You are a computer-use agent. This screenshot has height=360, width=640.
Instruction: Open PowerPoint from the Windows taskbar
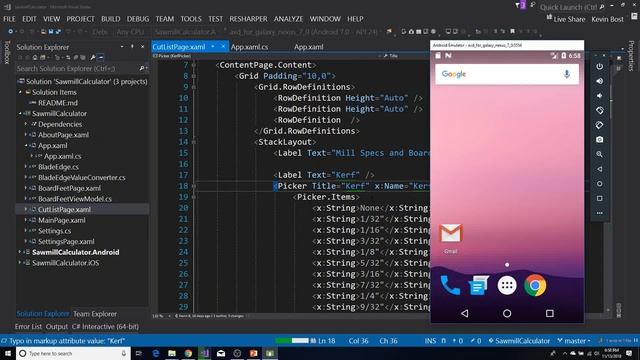[253, 353]
